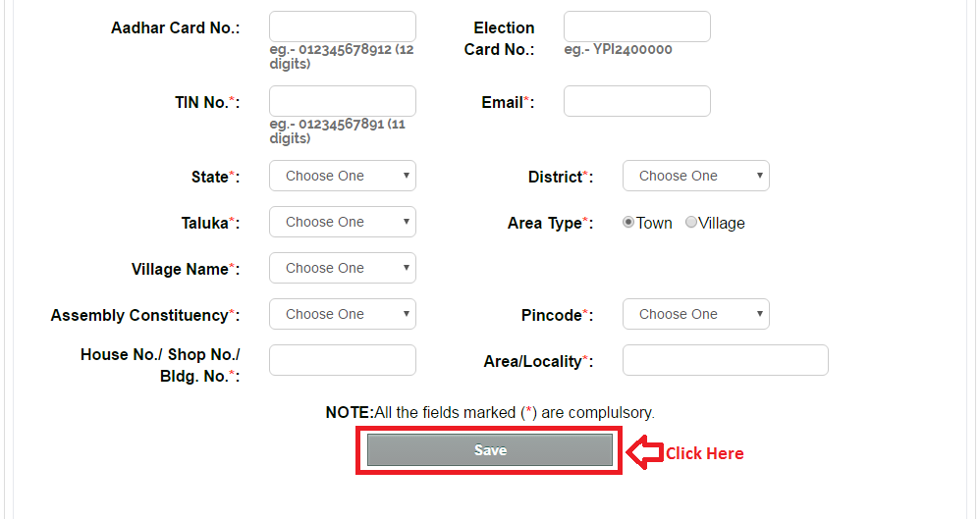Click the District dropdown arrow
Image resolution: width=980 pixels, height=519 pixels.
point(759,177)
